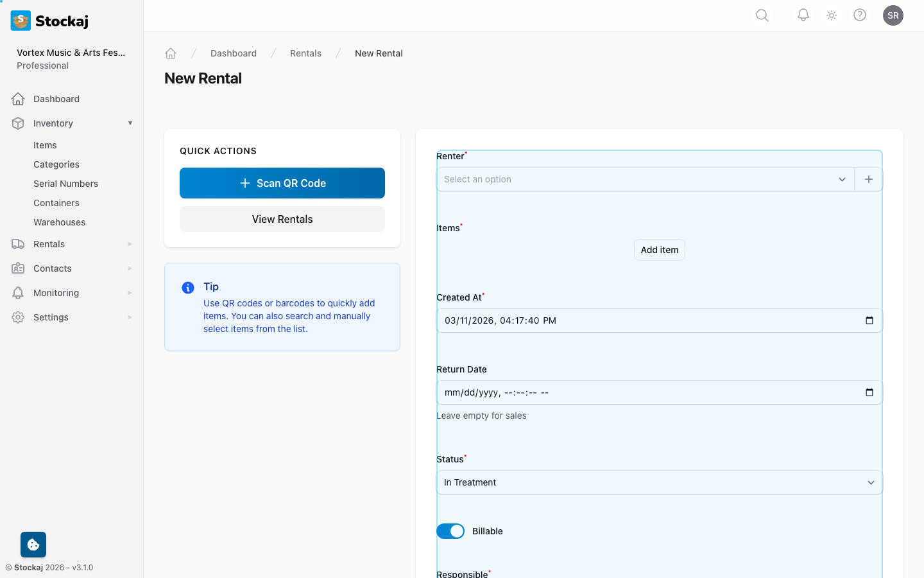Screen dimensions: 924x578
Task: Select the Rentals icon in the sidebar
Action: pos(17,244)
